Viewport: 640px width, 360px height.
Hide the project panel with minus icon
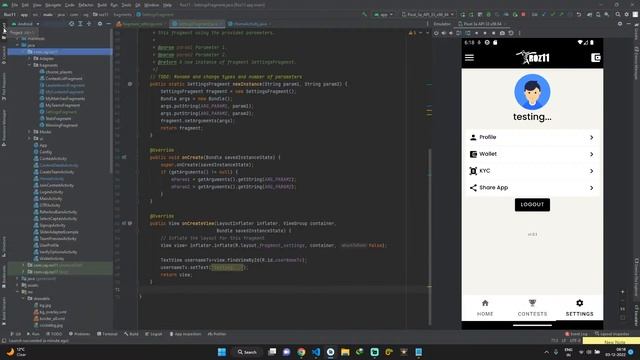point(108,24)
